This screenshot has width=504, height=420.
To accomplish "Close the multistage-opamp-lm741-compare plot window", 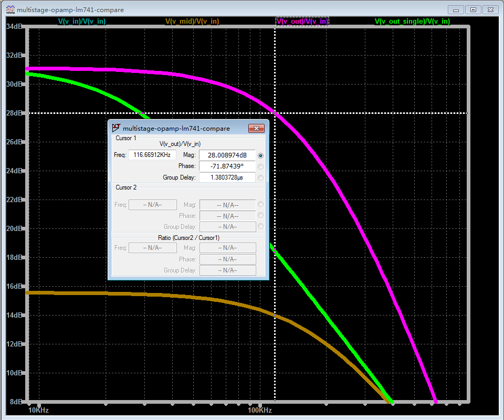I will click(490, 9).
